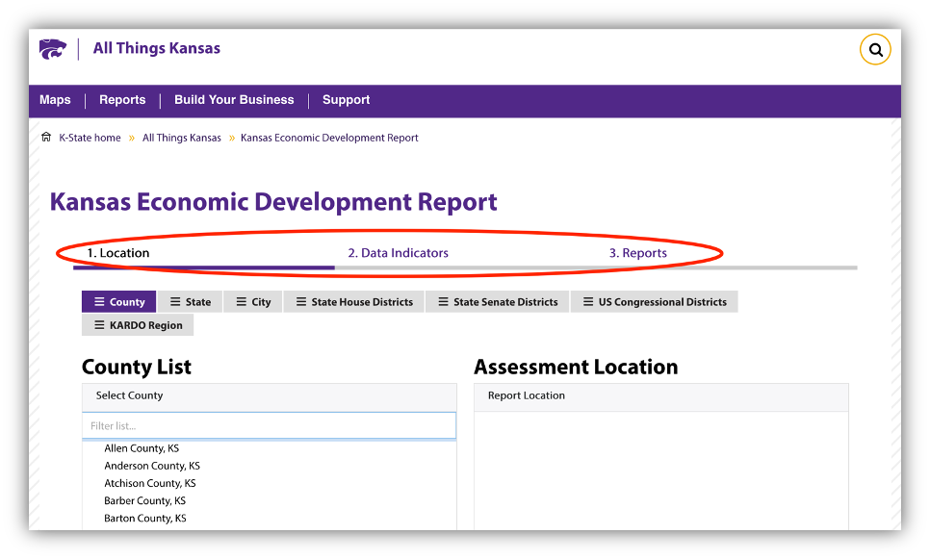Open the search magnifier icon

click(x=875, y=50)
